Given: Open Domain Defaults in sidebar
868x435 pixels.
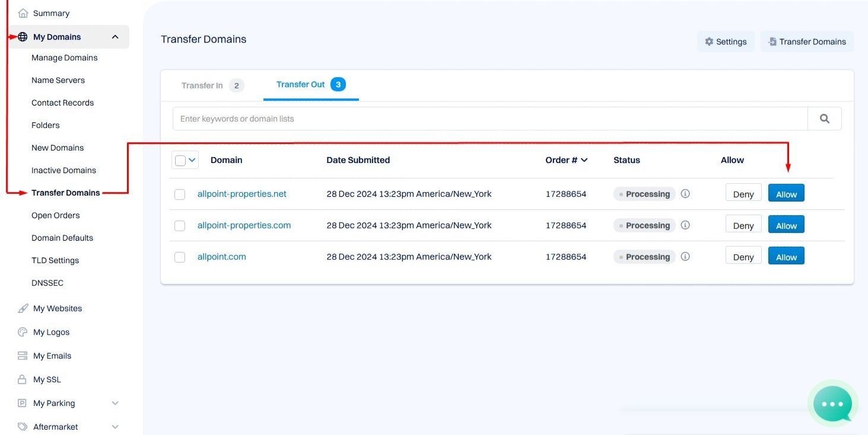Looking at the screenshot, I should point(62,238).
